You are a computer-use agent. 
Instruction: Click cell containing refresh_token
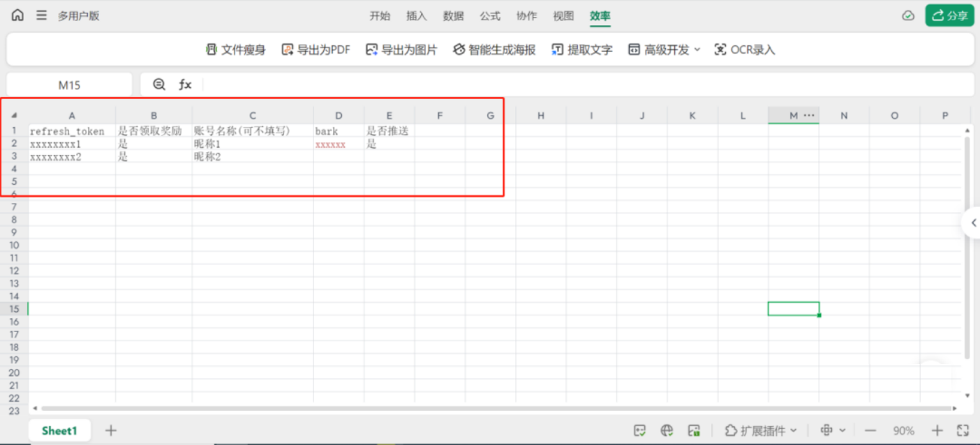click(x=72, y=131)
